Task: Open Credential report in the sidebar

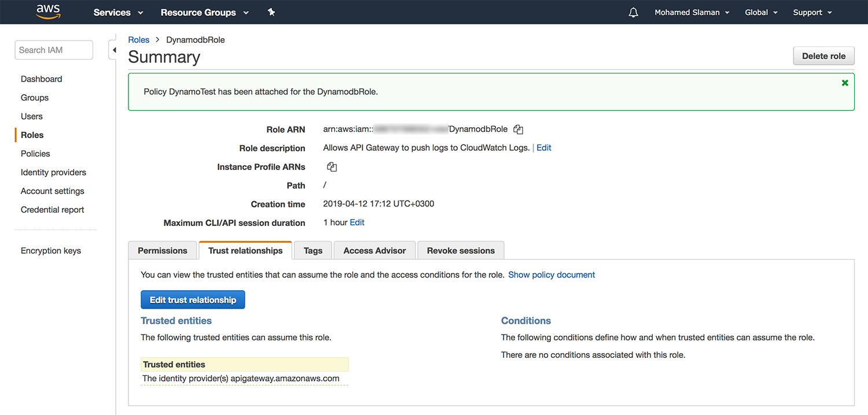Action: [x=53, y=210]
